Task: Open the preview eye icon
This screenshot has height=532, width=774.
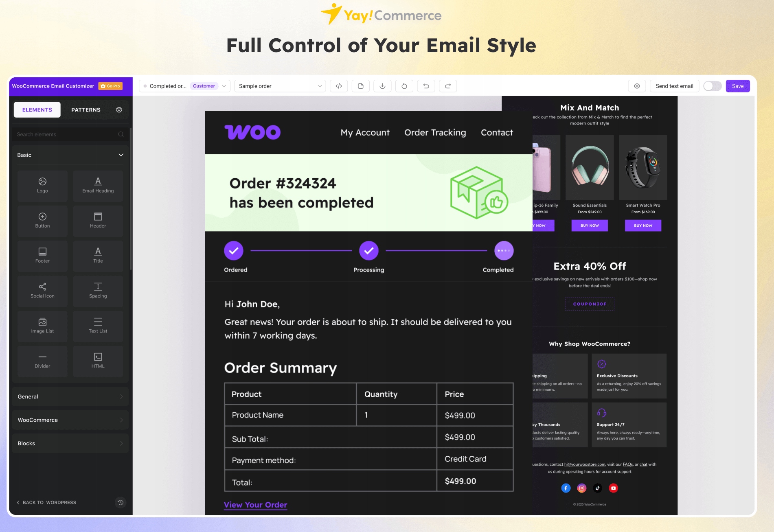Action: pos(637,86)
